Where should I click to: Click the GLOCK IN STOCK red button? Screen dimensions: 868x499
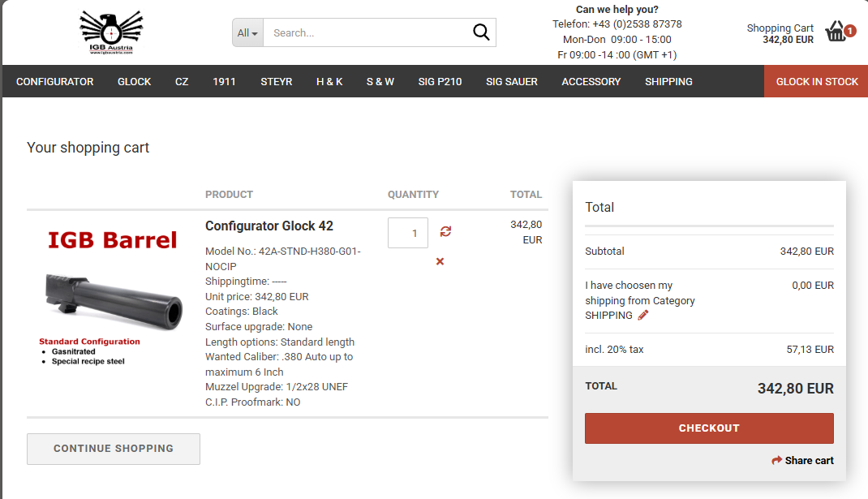[816, 81]
